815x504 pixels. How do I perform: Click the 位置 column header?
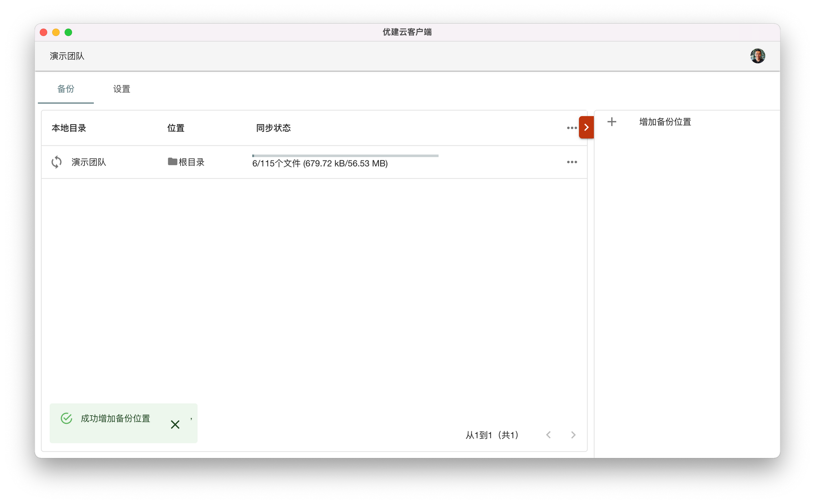tap(176, 128)
